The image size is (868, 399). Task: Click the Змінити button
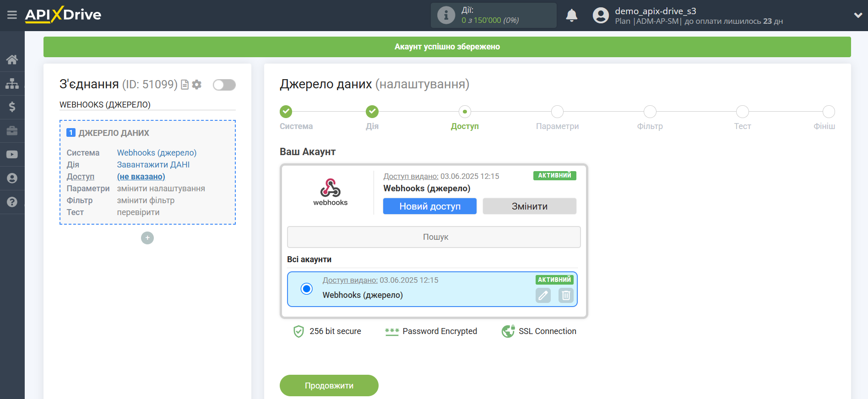pyautogui.click(x=530, y=206)
